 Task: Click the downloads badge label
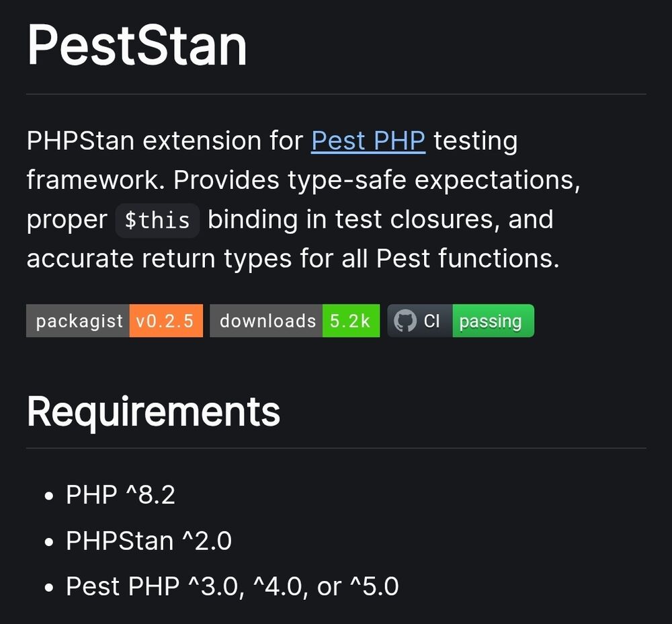(x=267, y=321)
